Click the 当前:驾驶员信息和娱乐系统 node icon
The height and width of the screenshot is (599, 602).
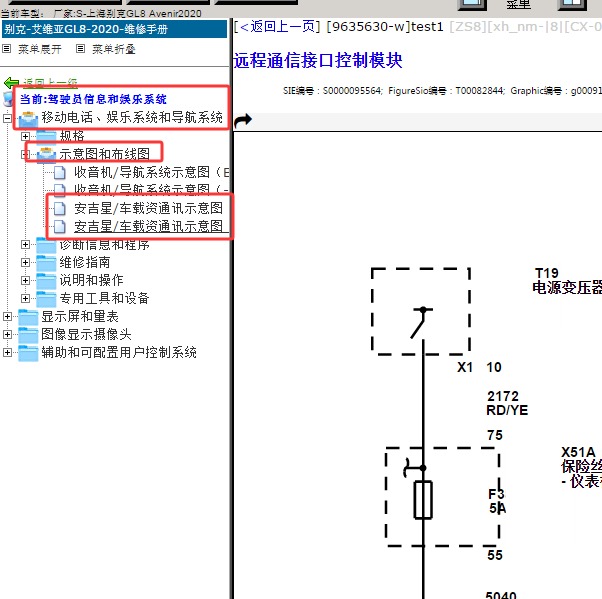pos(8,99)
